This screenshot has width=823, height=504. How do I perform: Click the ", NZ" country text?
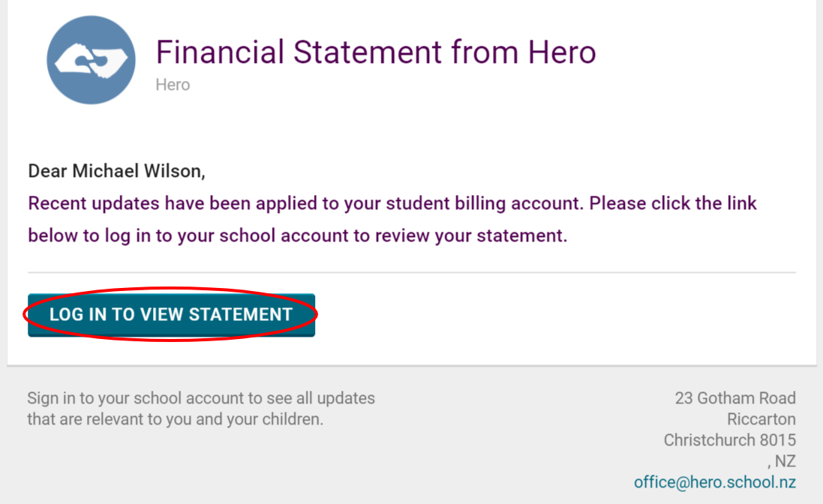pos(781,461)
